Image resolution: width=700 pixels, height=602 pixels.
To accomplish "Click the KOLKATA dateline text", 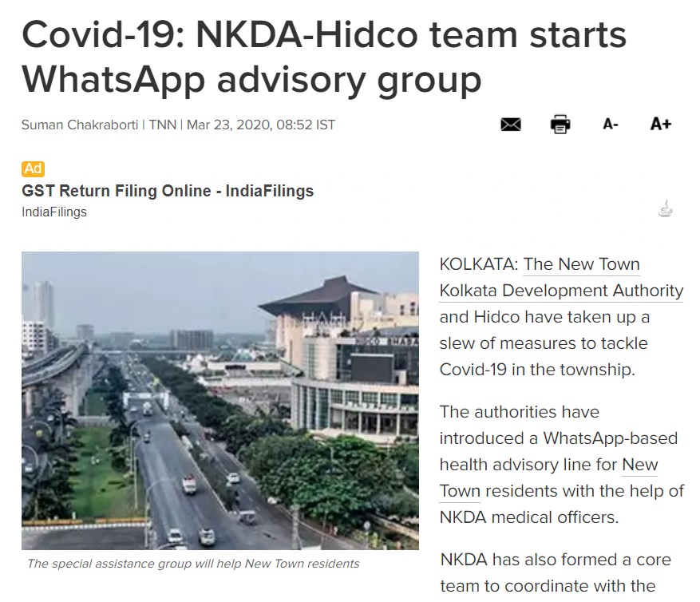I will pos(479,264).
